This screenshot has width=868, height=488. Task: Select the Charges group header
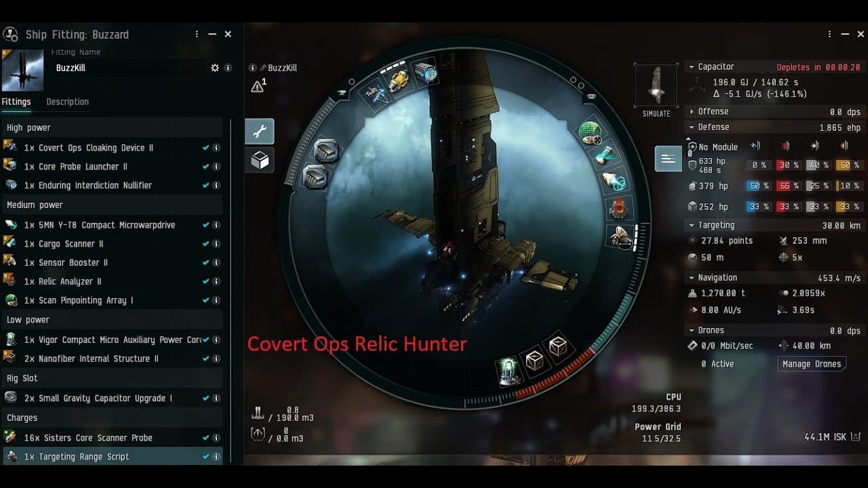pos(112,418)
